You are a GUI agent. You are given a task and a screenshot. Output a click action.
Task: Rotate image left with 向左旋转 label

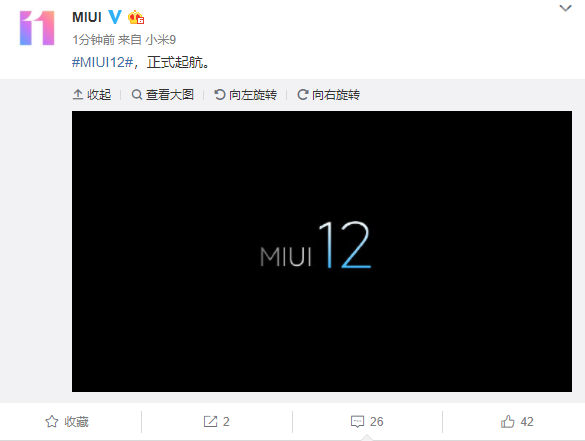(x=253, y=95)
